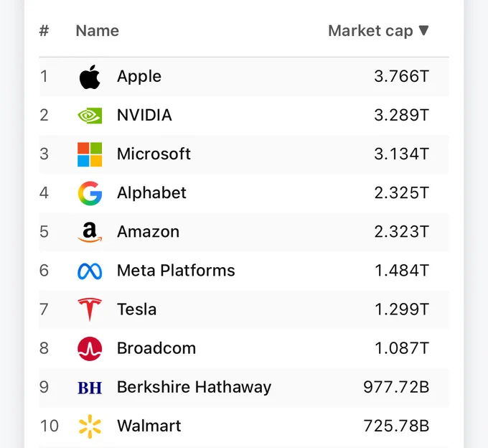The image size is (488, 448).
Task: Open Alphabet via the Google G icon
Action: (90, 193)
